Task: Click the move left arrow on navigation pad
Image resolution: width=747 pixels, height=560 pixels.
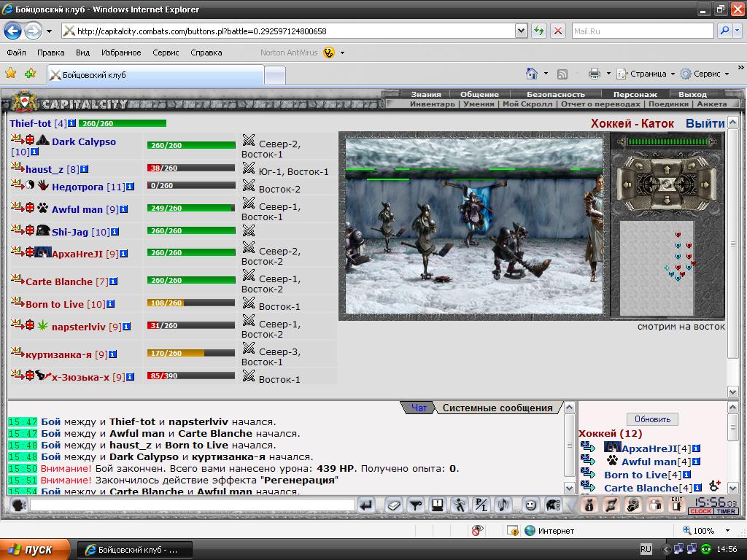Action: point(628,184)
